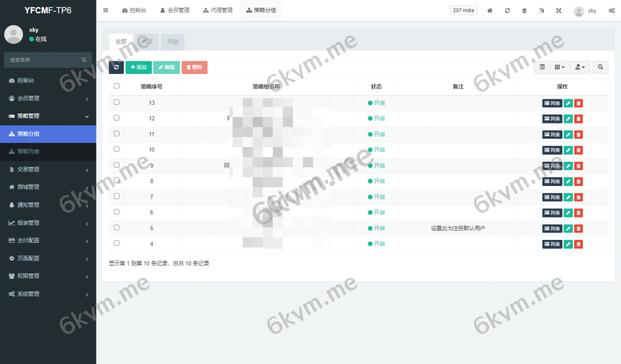
Task: Toggle the sidebar hamburger menu icon
Action: click(106, 10)
